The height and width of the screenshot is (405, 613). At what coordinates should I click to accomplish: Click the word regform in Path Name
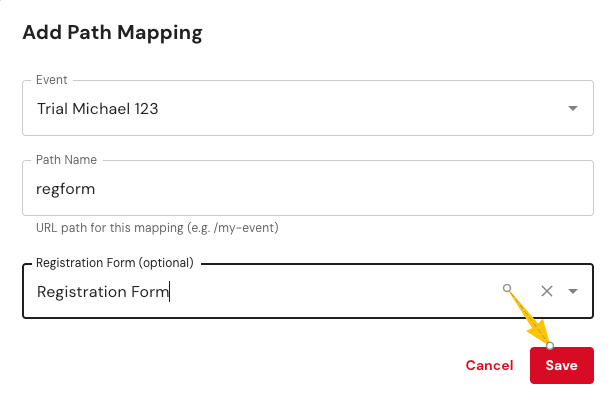(66, 188)
